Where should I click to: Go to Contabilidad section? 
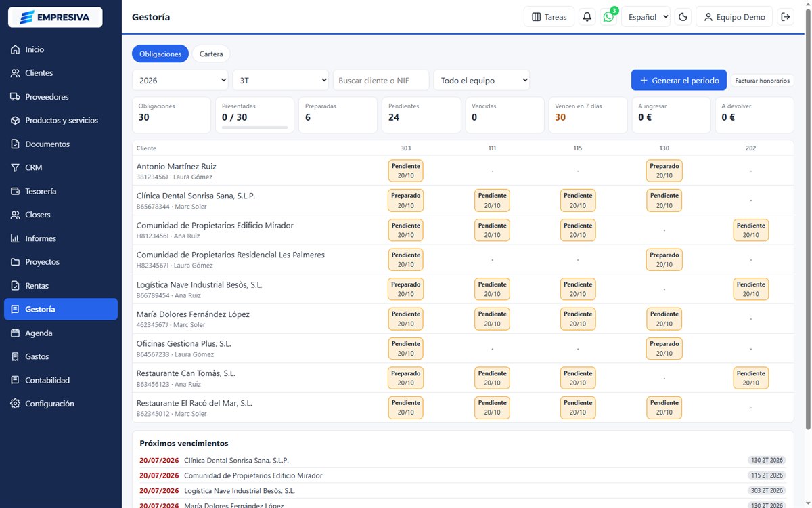pyautogui.click(x=61, y=380)
